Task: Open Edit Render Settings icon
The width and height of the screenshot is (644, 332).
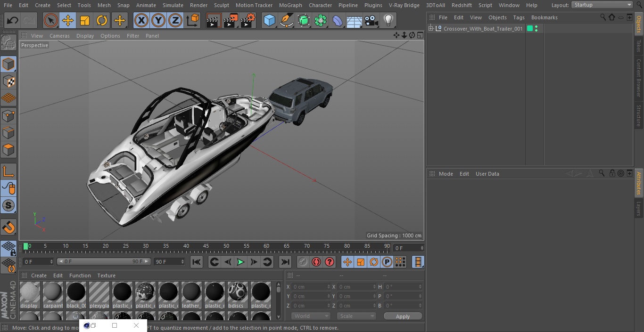Action: click(248, 20)
